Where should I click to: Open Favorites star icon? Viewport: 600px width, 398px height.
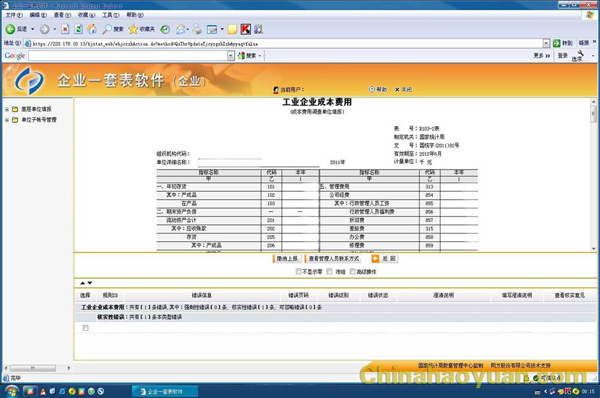(133, 29)
